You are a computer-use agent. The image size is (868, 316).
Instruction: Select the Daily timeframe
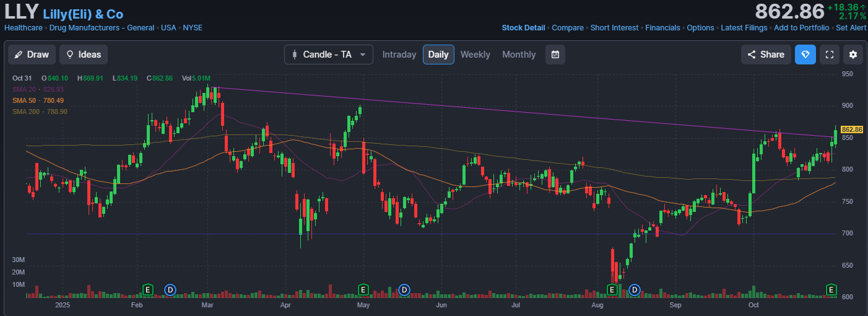(438, 55)
